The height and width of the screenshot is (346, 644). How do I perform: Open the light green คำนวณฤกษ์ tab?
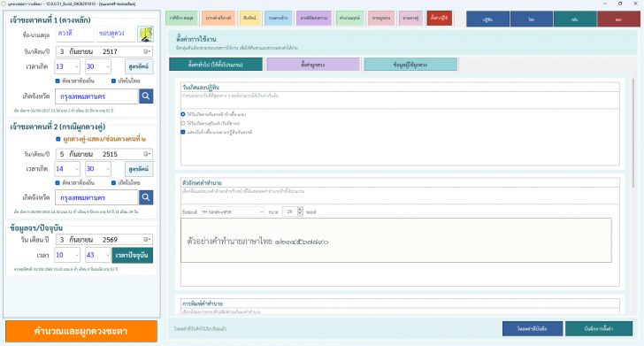[350, 18]
